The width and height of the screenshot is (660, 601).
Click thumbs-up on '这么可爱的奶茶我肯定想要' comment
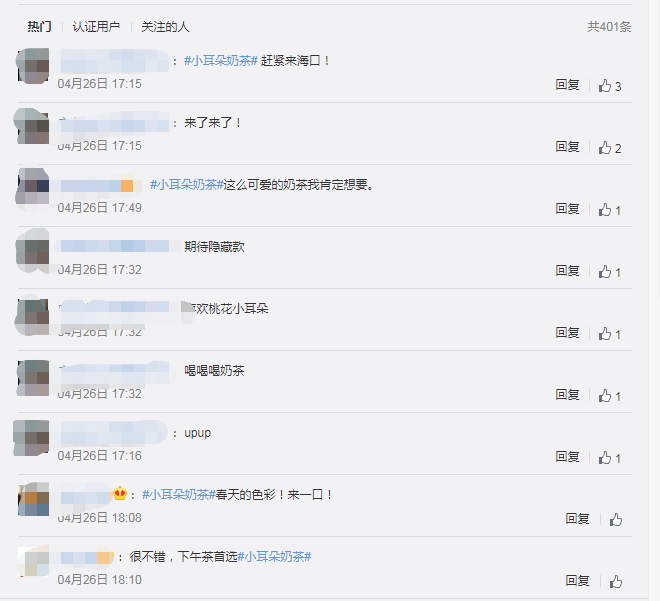609,210
